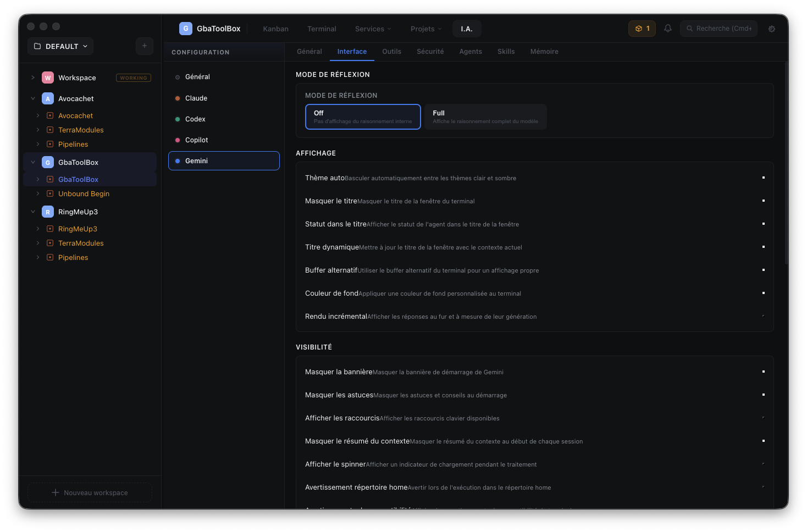Toggle Buffer alternatif switch

[764, 270]
